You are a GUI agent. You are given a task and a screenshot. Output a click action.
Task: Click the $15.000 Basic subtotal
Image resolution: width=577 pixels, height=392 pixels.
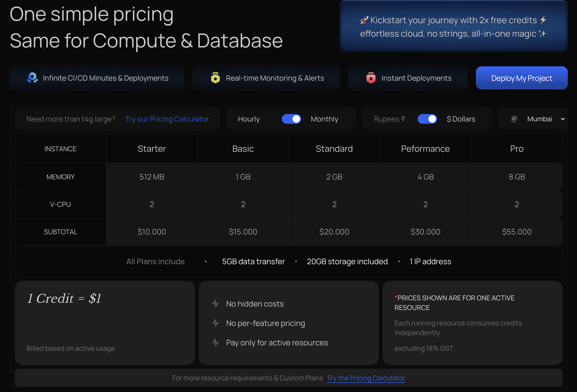click(x=243, y=232)
